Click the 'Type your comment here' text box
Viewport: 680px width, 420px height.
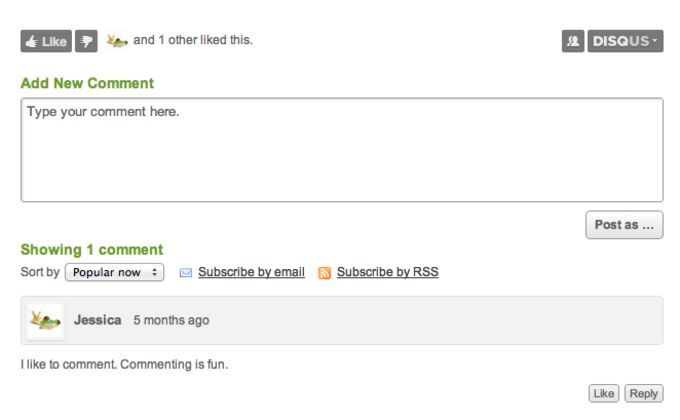[341, 150]
